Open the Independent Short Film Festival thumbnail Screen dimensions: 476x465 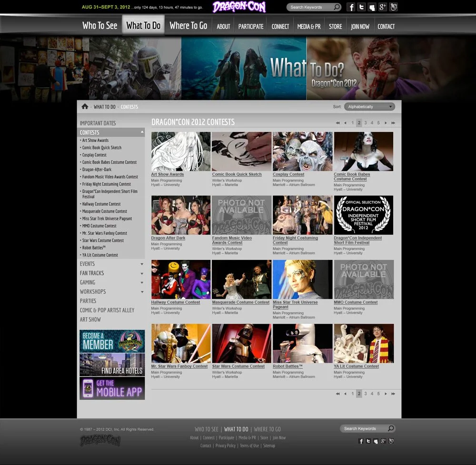click(x=363, y=215)
